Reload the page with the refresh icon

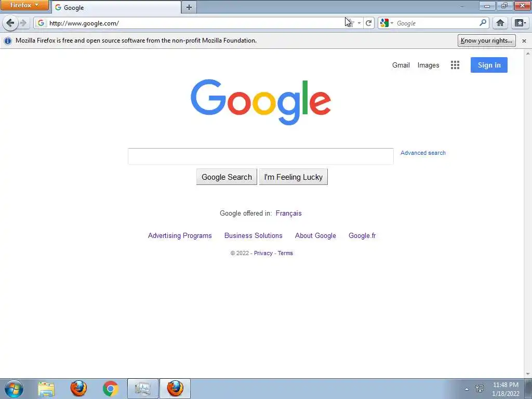(368, 23)
